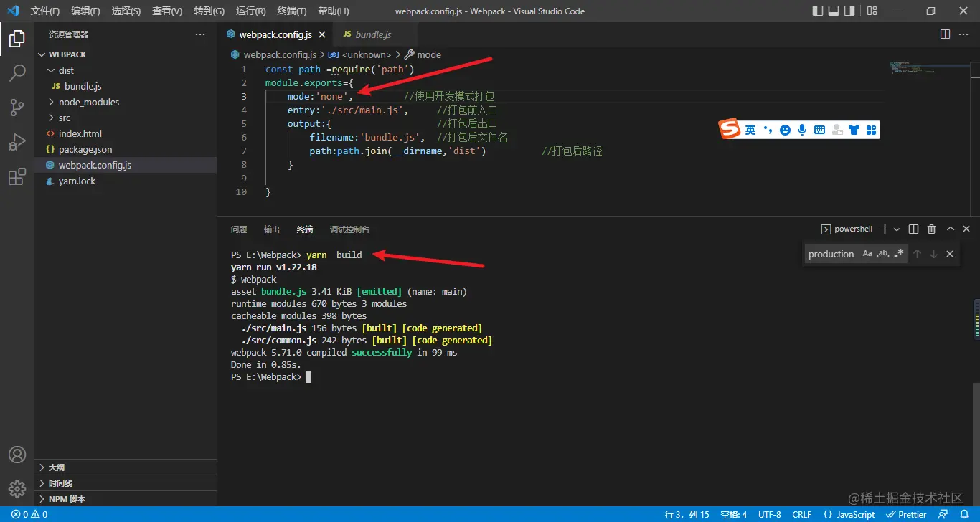980x522 pixels.
Task: Click Prettier formatter status item
Action: pos(907,514)
